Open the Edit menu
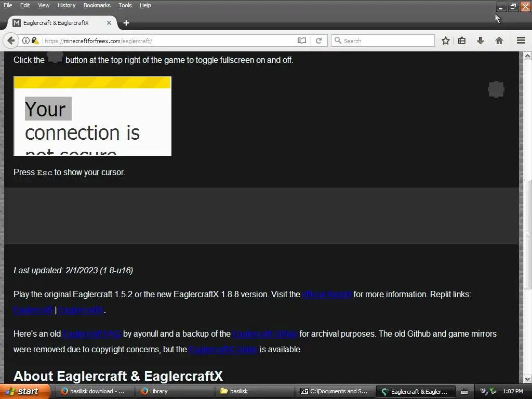Viewport: 532px width, 399px height. coord(25,5)
